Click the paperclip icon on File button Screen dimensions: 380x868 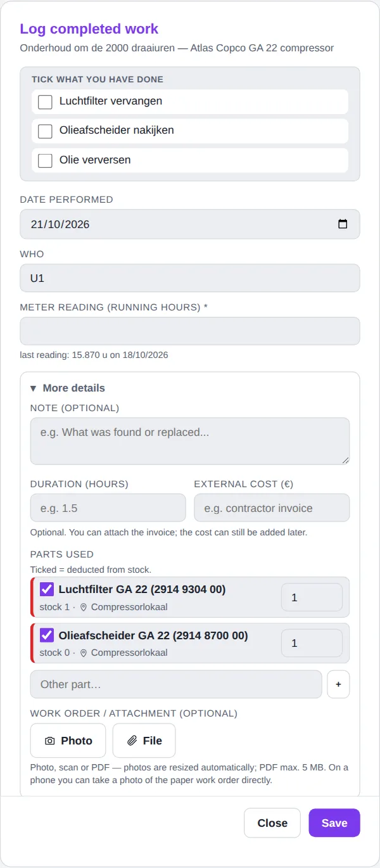tap(132, 741)
